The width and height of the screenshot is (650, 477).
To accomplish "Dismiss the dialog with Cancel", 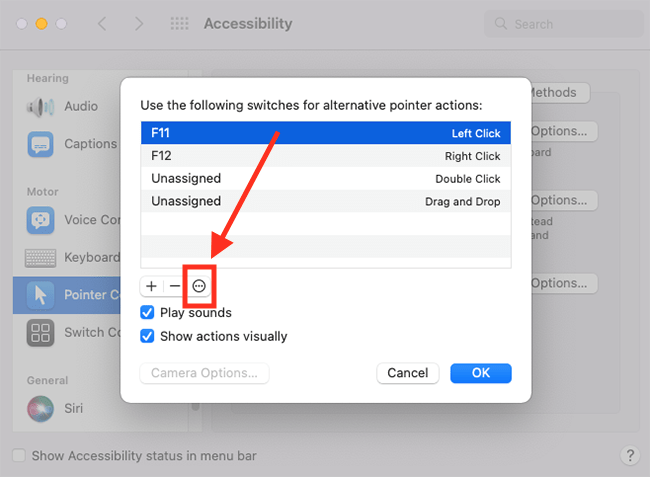I will [408, 373].
